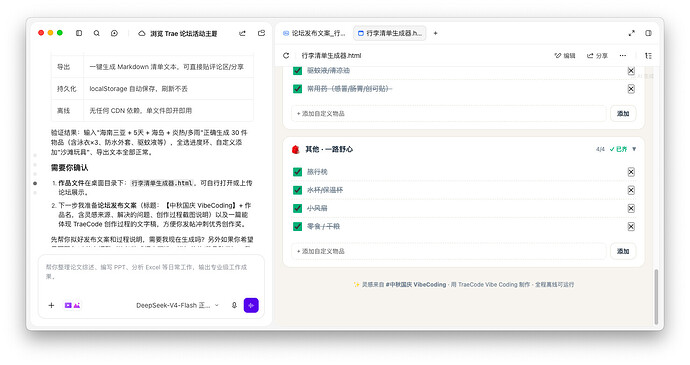The image size is (690, 365).
Task: Open the three-dots more options menu
Action: (623, 55)
